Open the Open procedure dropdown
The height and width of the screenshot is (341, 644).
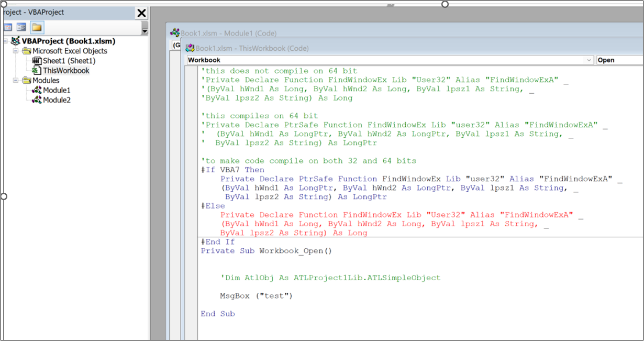(x=620, y=60)
